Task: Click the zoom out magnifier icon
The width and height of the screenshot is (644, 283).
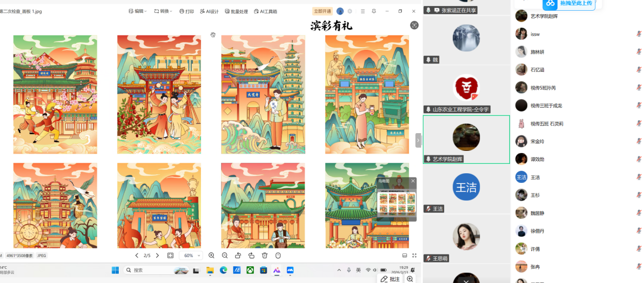Action: (225, 256)
